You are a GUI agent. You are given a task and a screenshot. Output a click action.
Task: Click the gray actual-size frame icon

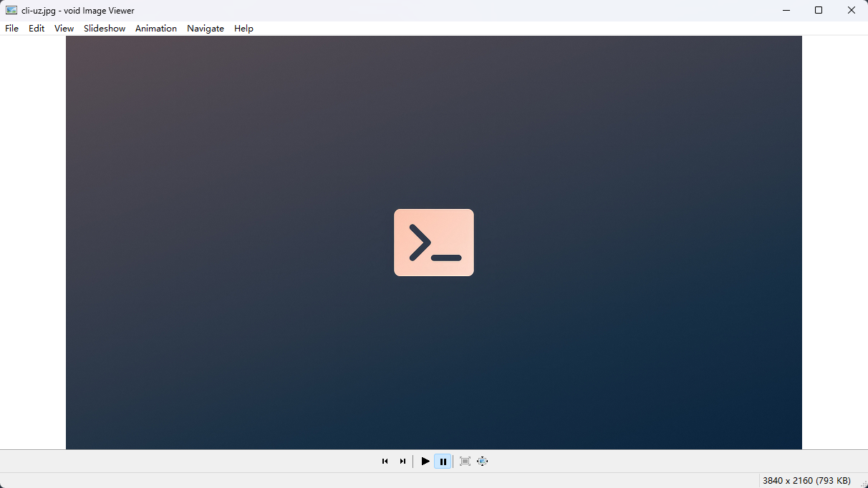click(465, 462)
